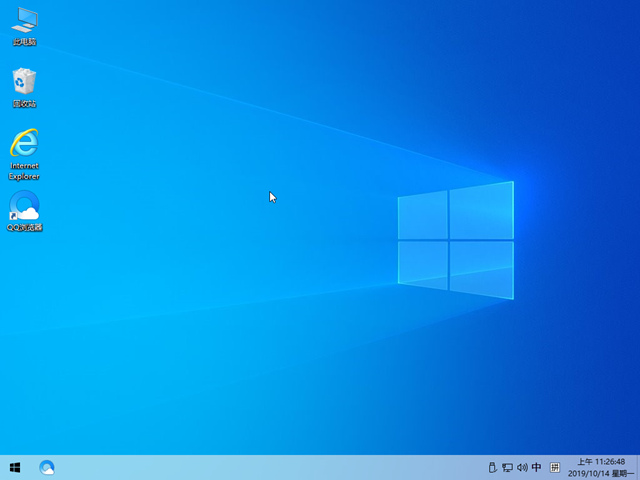Open the volume speaker tray icon
Screen dimensions: 640x480
tap(521, 467)
